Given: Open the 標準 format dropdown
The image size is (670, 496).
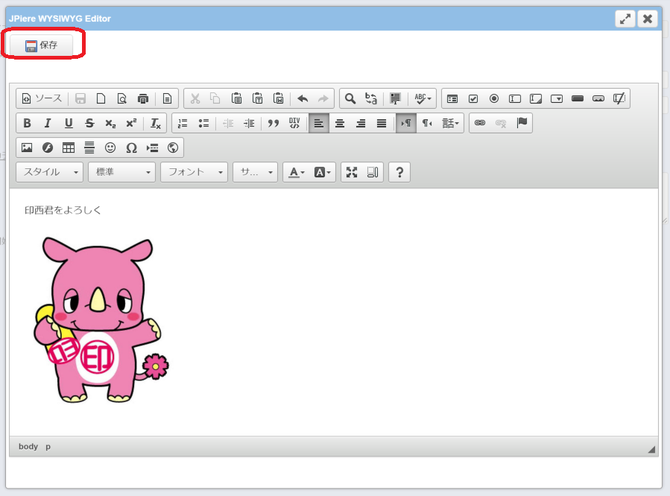Looking at the screenshot, I should point(122,172).
